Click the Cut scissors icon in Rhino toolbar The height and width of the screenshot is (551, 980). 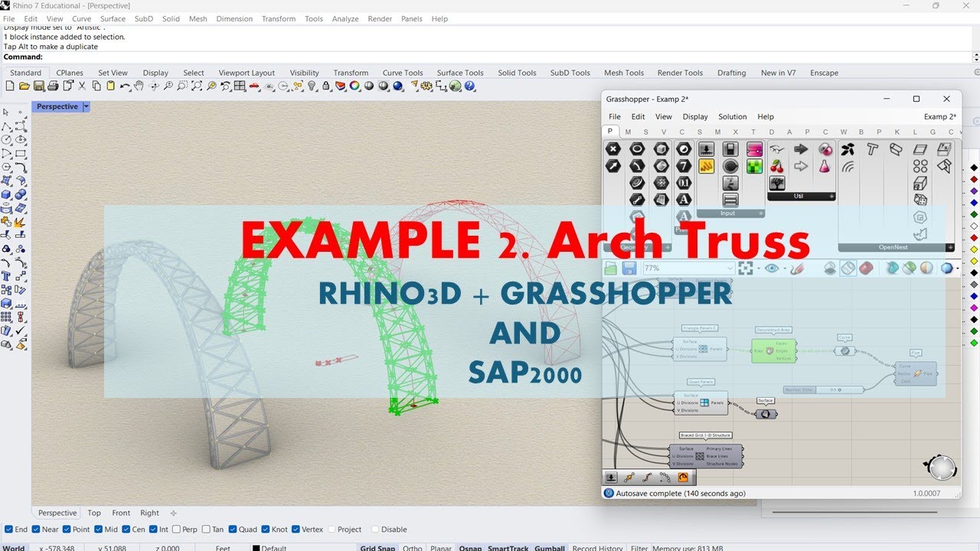click(81, 86)
